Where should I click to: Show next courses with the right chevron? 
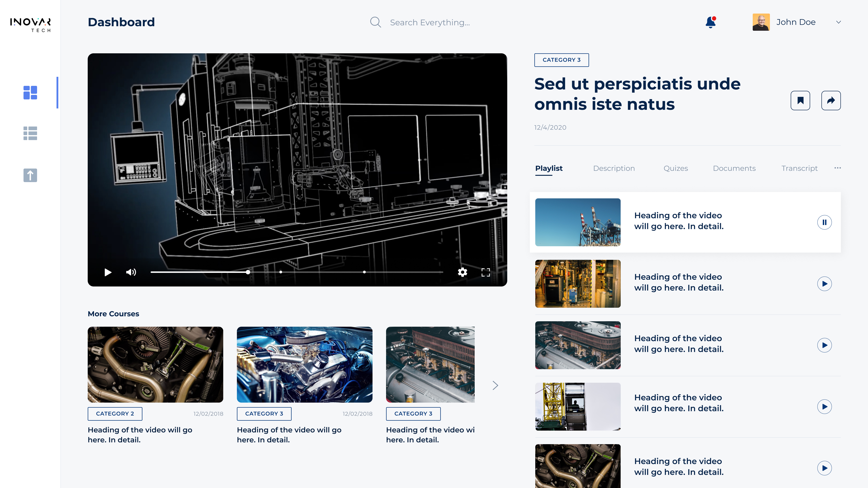tap(495, 385)
